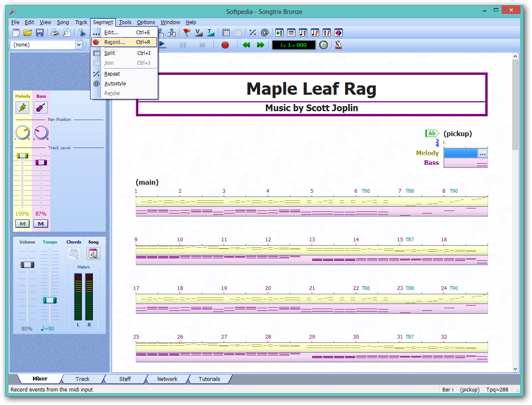Click the red and blue circle toolbar icon
The image size is (532, 405).
coord(339,33)
